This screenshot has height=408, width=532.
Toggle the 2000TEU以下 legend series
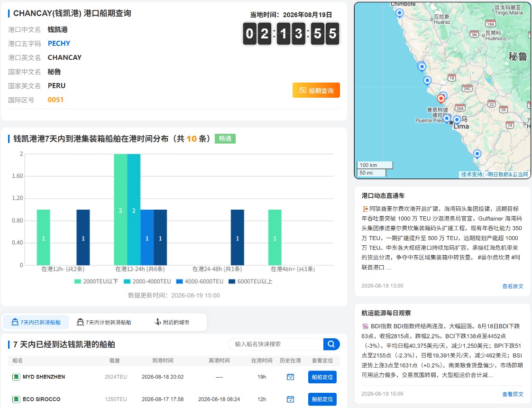point(96,281)
